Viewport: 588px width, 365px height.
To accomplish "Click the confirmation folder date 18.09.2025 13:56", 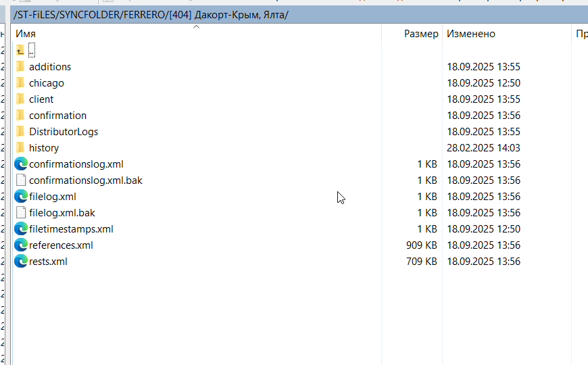I will (x=483, y=115).
